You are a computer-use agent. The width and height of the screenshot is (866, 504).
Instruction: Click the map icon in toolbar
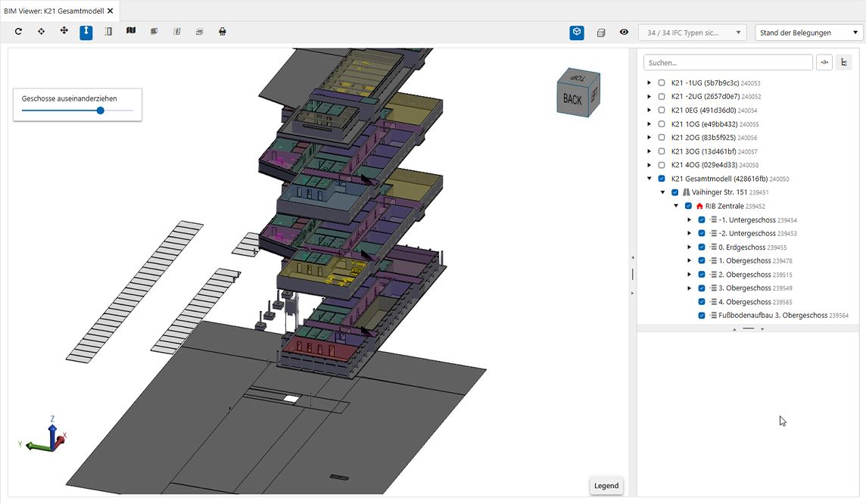131,32
